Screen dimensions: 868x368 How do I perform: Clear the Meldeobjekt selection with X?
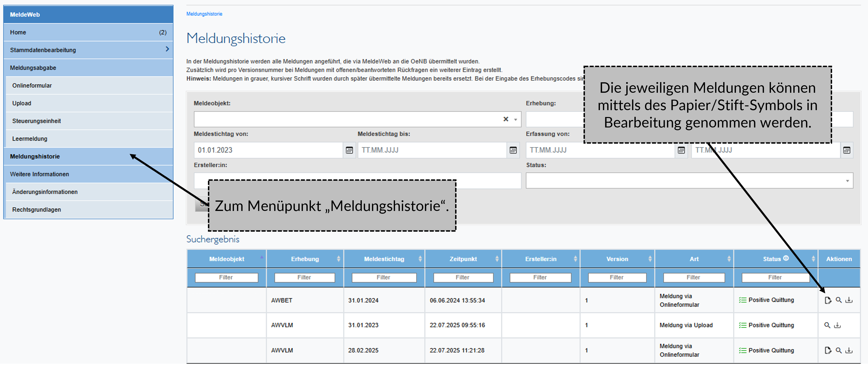[x=506, y=119]
